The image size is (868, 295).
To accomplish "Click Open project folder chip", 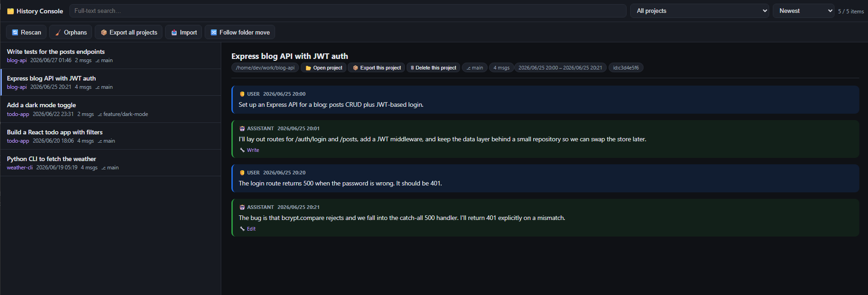I will pyautogui.click(x=324, y=68).
